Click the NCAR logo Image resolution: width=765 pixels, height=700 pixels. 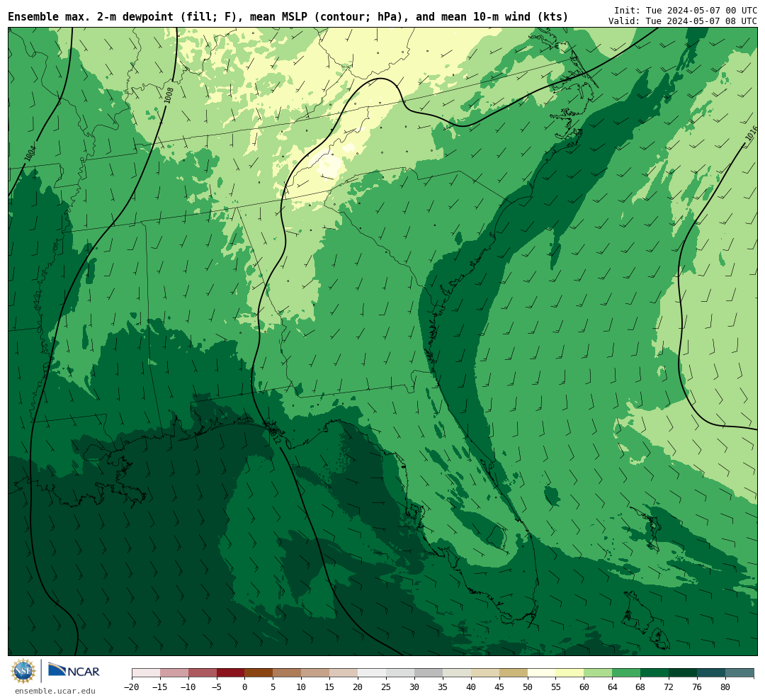[x=74, y=671]
